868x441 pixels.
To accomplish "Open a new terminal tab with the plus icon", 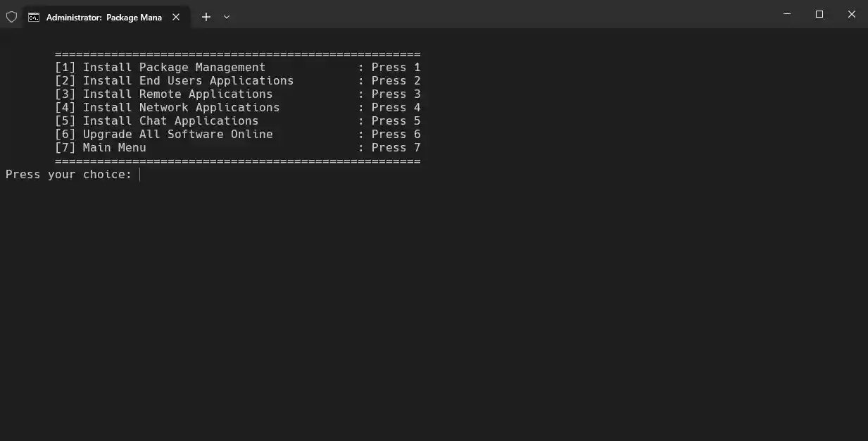I will coord(206,16).
